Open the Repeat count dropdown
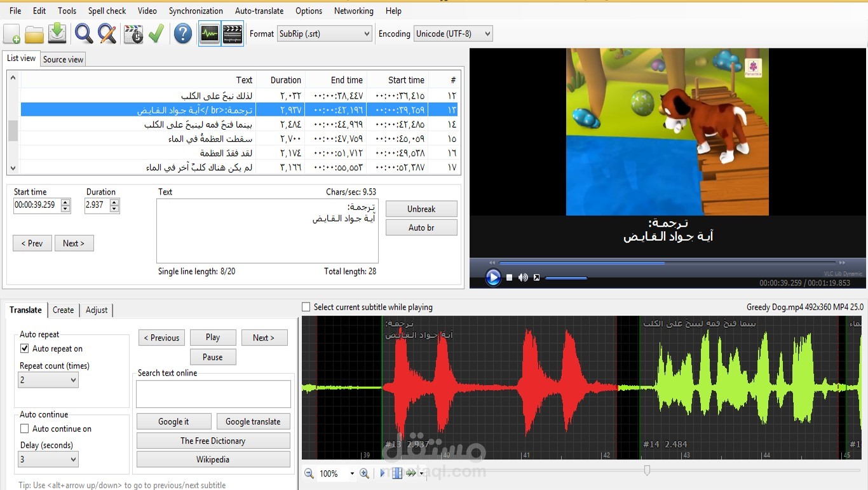868x490 pixels. click(48, 380)
